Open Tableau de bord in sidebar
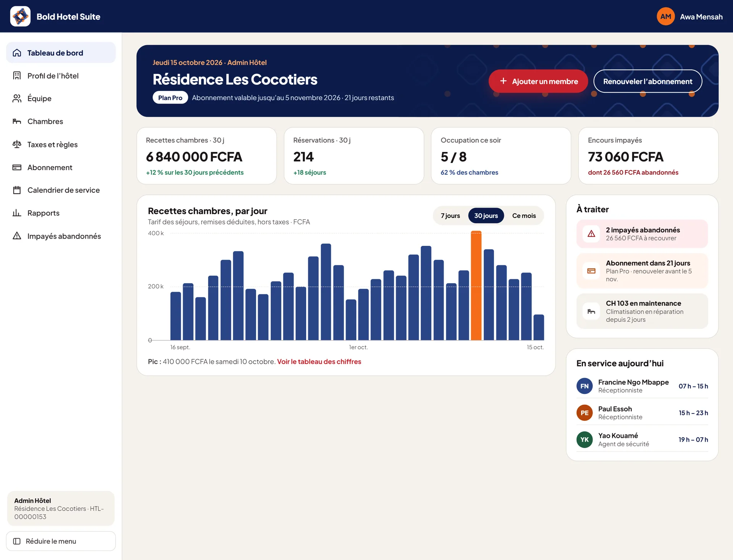The image size is (733, 560). coord(61,53)
